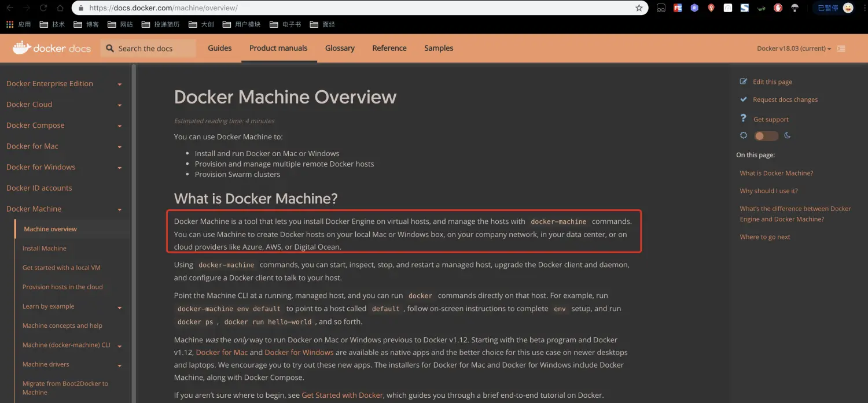Screen dimensions: 868x403
Task: Open Provision hosts in the cloud
Action: 62,287
